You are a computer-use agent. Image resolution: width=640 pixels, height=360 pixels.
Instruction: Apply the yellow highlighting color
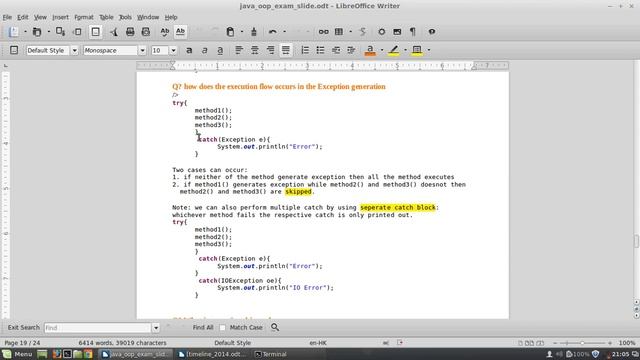coord(393,50)
